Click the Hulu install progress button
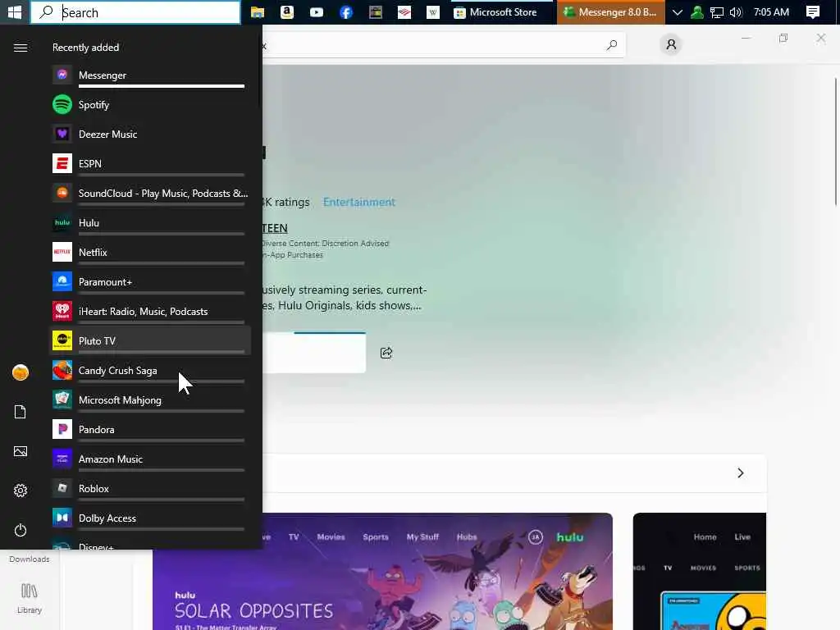Screen dimensions: 840x630 coord(314,353)
